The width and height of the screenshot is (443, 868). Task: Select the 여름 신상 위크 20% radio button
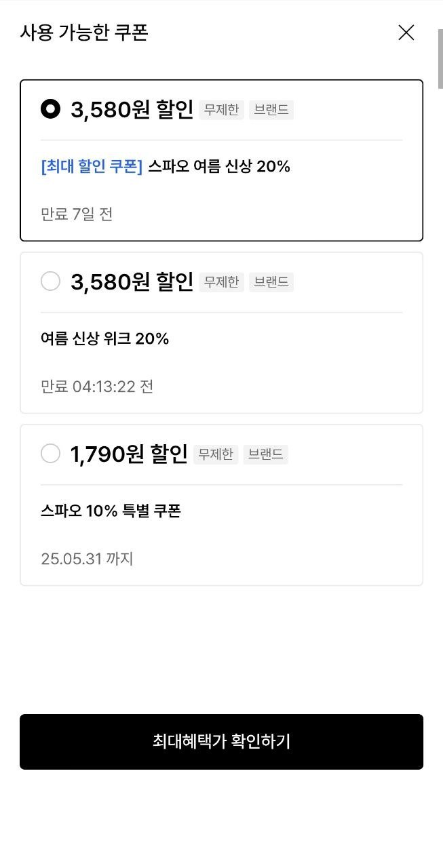(x=51, y=281)
